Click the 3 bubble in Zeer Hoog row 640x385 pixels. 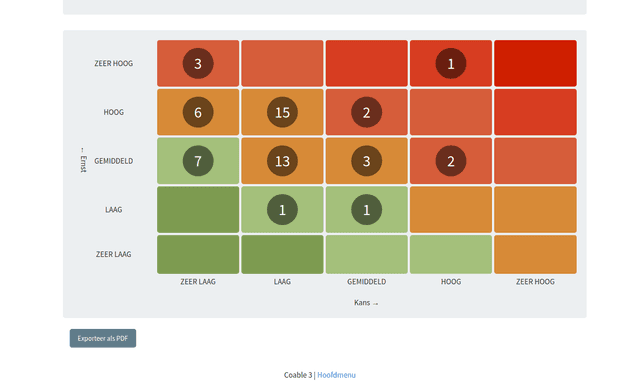198,63
